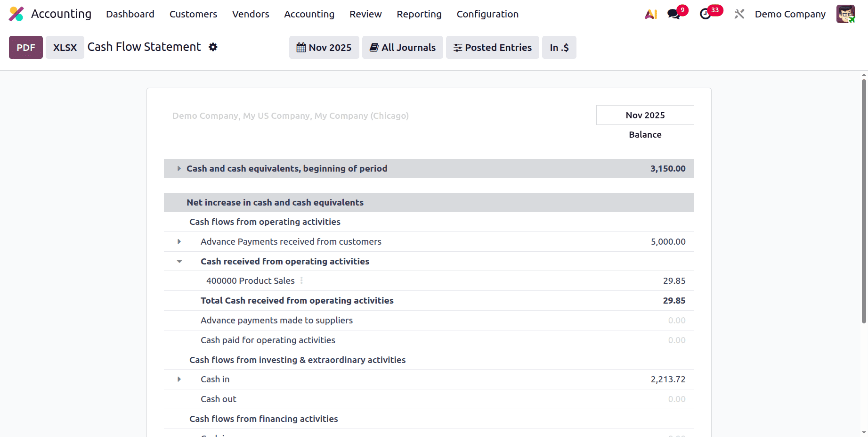This screenshot has height=437, width=868.
Task: Click the 29.85 Product Sales amount
Action: [674, 280]
